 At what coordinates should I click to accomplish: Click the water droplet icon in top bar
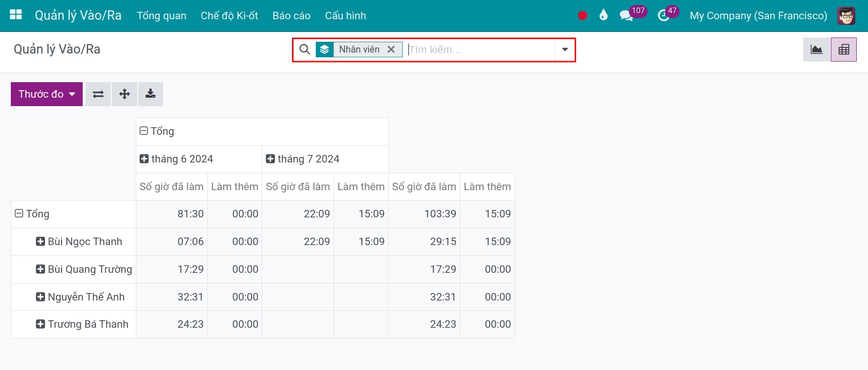coord(603,15)
